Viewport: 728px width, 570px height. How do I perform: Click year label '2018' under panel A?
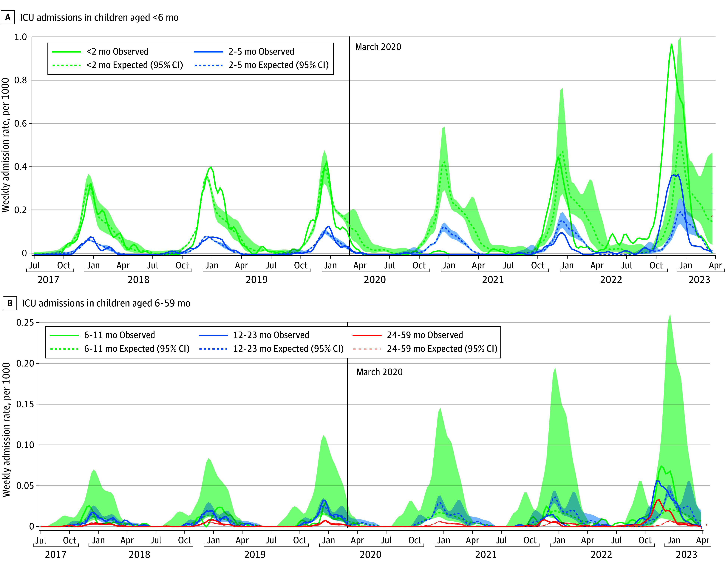(x=138, y=280)
